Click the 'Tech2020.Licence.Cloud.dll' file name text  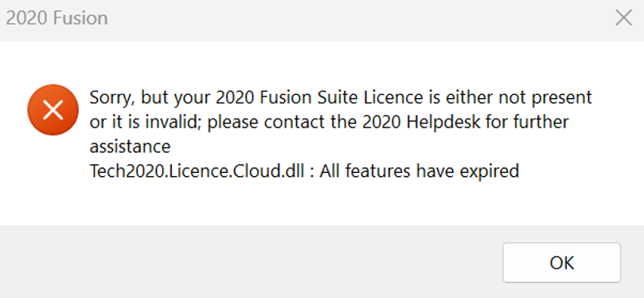(197, 171)
